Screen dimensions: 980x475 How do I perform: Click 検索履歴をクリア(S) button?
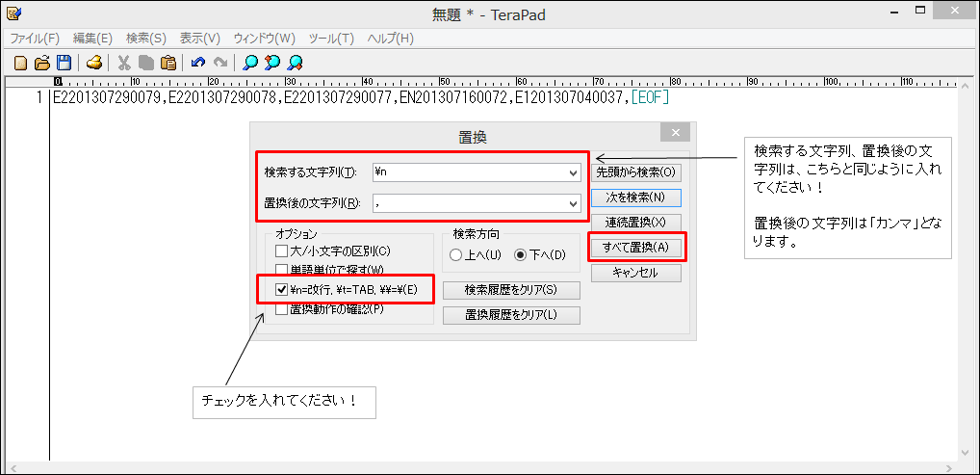(511, 290)
